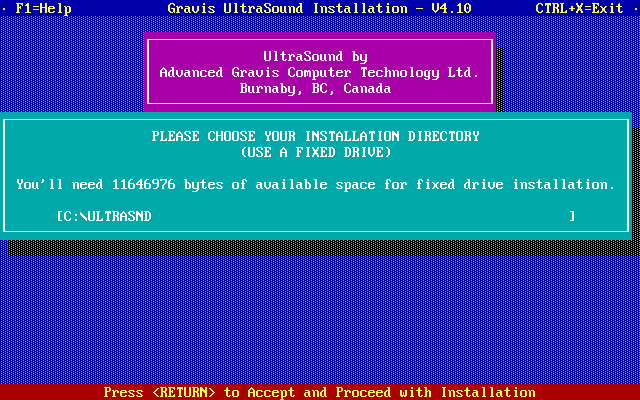Image resolution: width=640 pixels, height=400 pixels.
Task: Click 'Advanced Gravis Computer Technology Ltd.' text
Action: point(319,73)
